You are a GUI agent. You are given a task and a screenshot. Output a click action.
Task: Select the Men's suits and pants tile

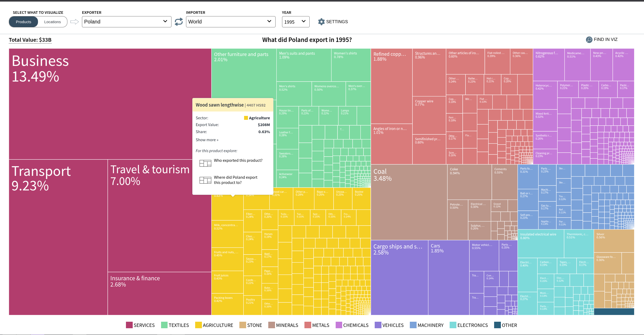pyautogui.click(x=304, y=65)
